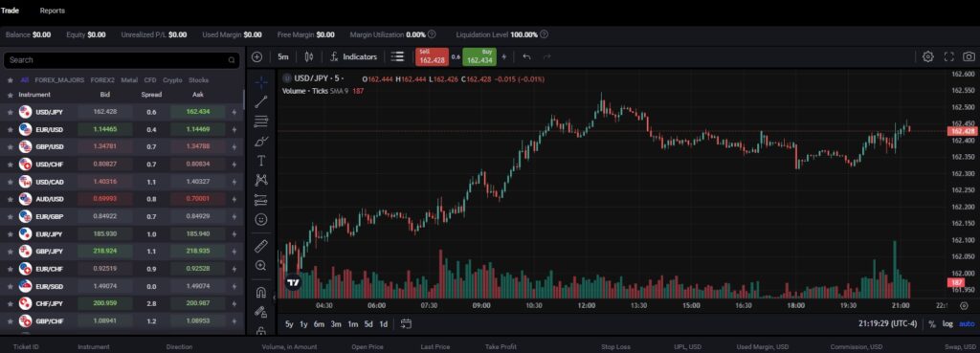
Task: Favorite the EUR/USD instrument star
Action: 10,129
